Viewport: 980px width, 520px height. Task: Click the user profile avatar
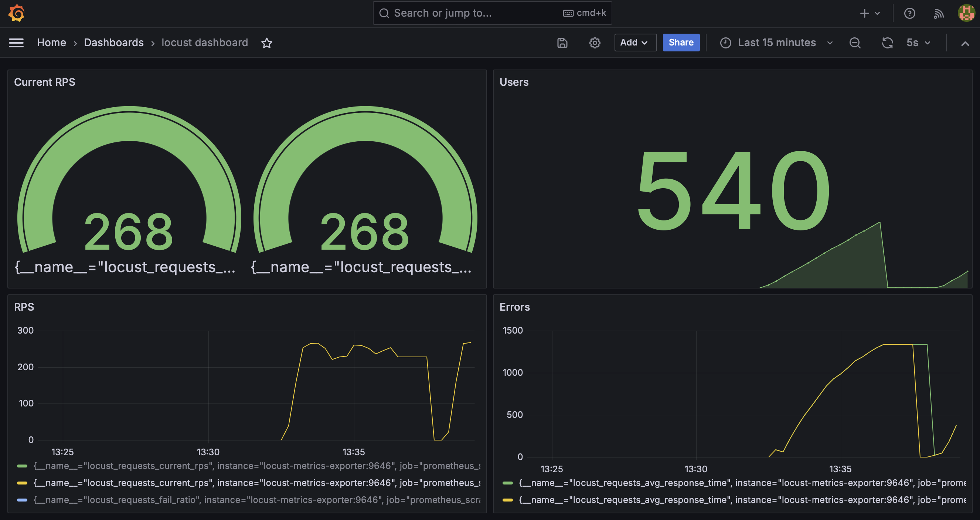[x=966, y=13]
